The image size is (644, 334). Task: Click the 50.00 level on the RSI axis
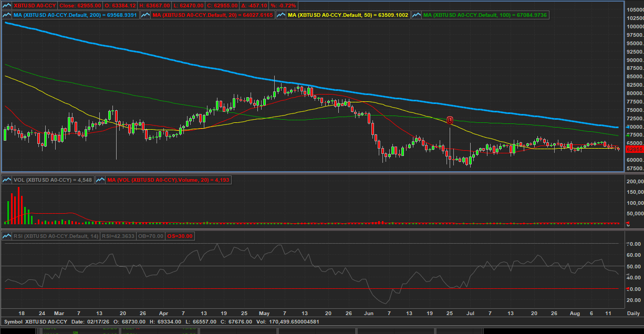click(x=635, y=267)
